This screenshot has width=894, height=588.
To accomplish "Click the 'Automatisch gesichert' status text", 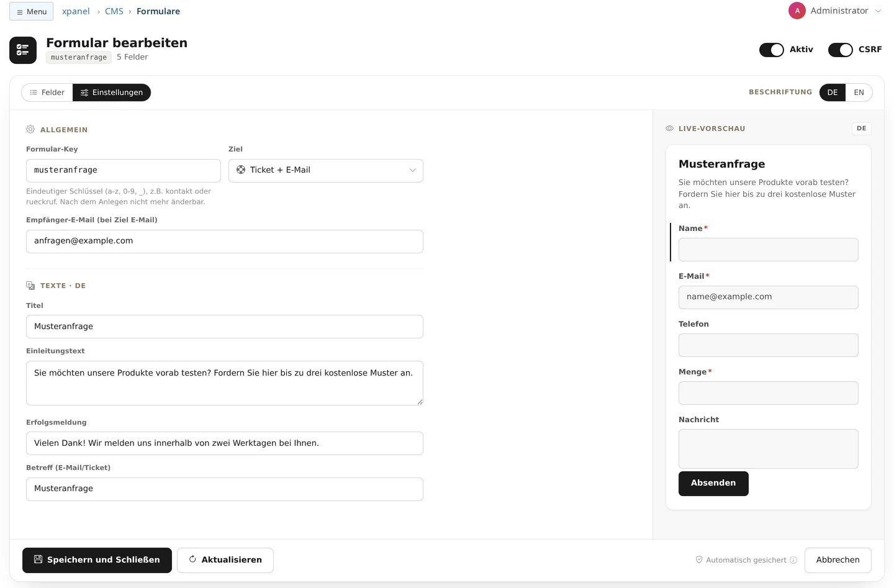I will [x=746, y=560].
